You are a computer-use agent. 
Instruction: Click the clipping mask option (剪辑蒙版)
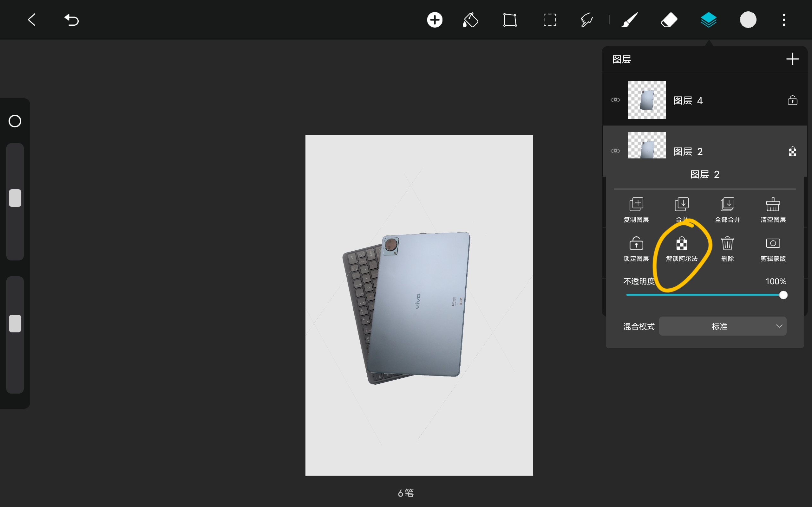coord(773,248)
